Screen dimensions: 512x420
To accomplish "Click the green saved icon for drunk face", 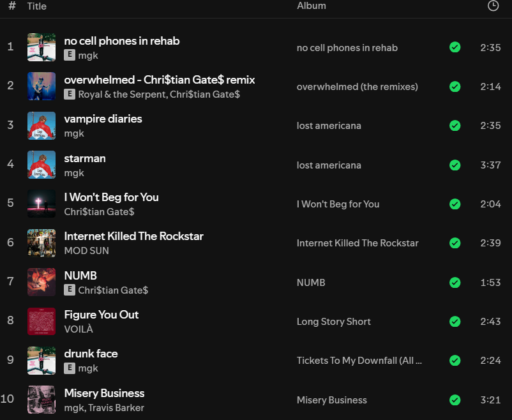I will 455,361.
